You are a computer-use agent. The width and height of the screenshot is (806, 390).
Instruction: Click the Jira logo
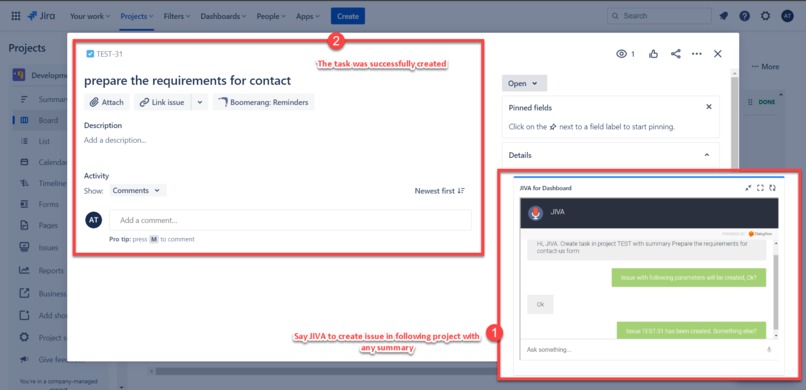[x=42, y=16]
